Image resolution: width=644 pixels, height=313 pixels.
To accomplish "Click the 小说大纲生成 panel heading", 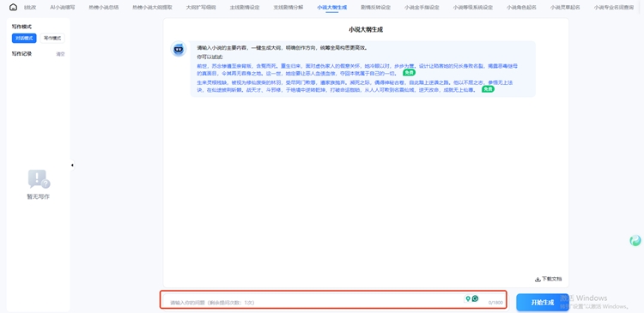I will pyautogui.click(x=366, y=29).
